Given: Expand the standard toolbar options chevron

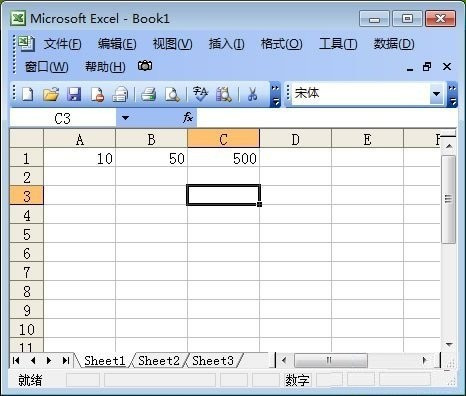Looking at the screenshot, I should pos(275,95).
